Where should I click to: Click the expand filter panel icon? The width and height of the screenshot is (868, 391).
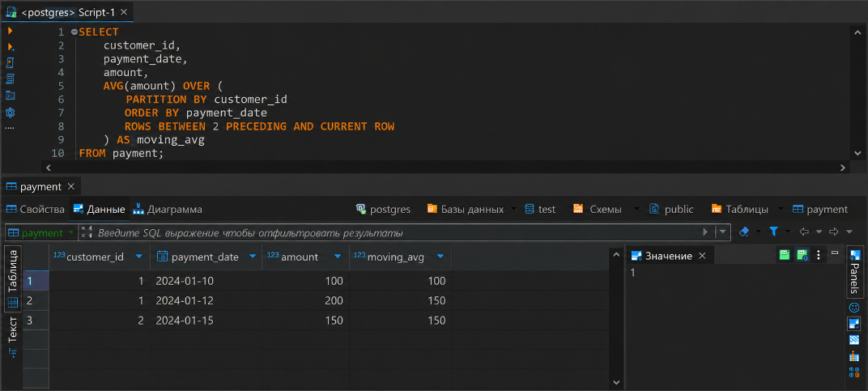87,232
